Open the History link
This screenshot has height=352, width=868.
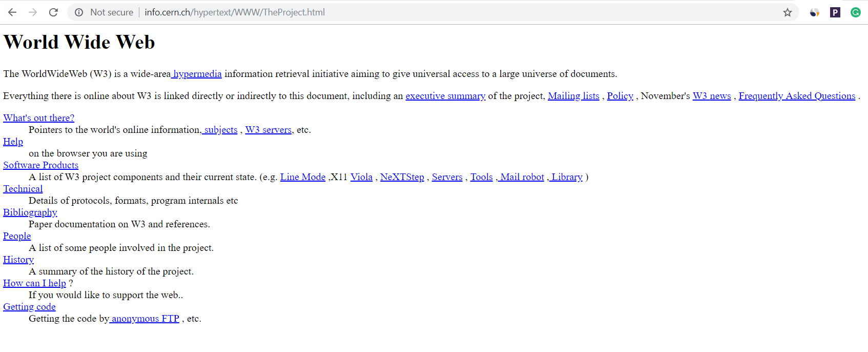pos(18,260)
